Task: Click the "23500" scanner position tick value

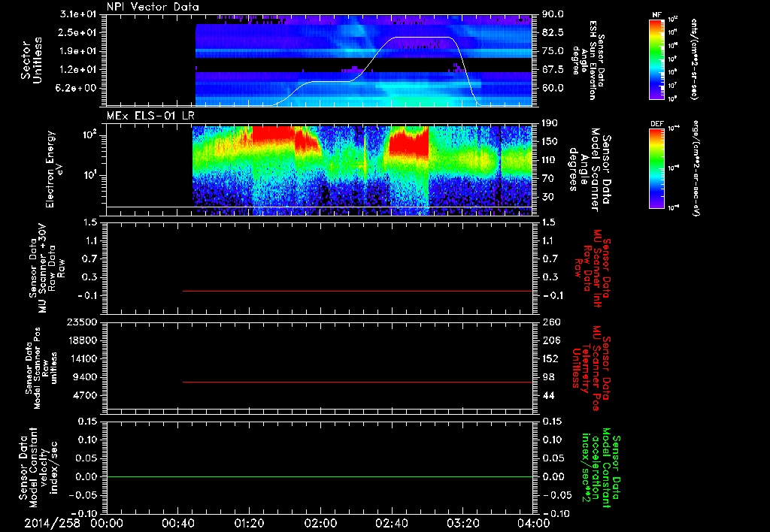Action: [x=81, y=322]
